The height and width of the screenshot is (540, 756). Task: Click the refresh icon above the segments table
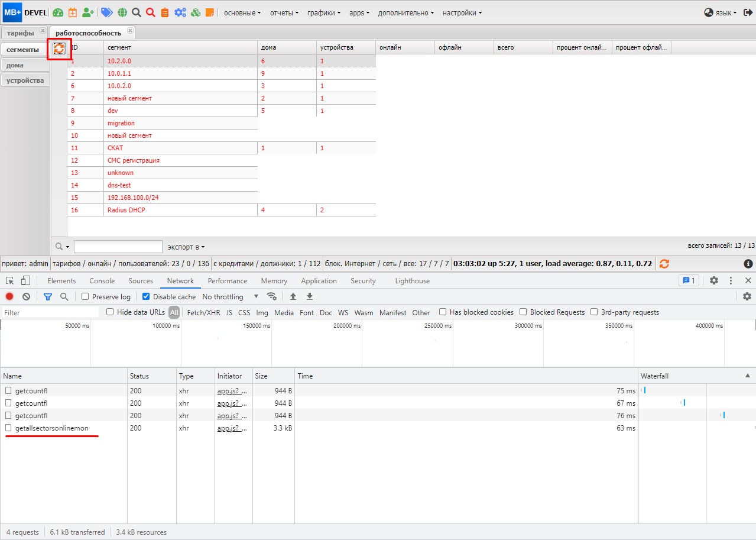(59, 48)
